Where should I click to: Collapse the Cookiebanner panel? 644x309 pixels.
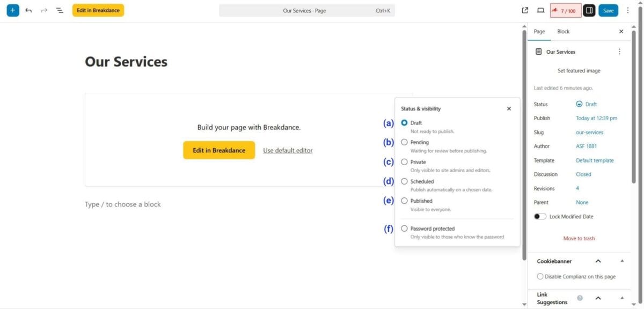click(598, 261)
